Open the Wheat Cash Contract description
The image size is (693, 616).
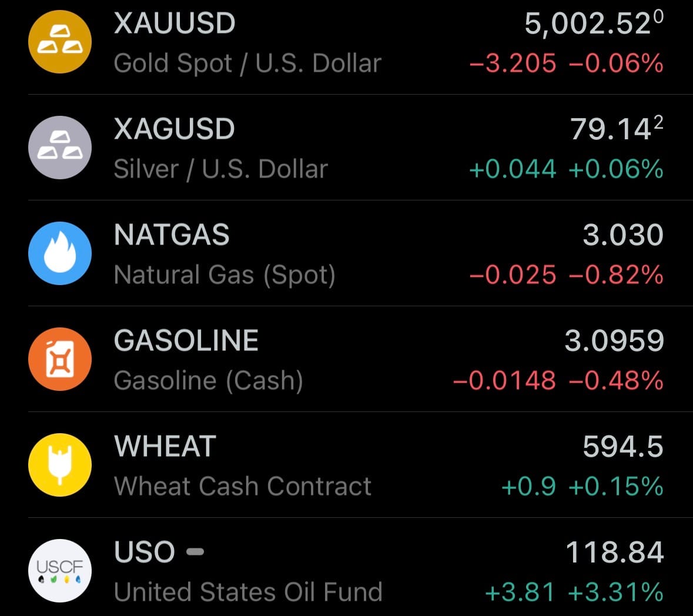click(243, 486)
